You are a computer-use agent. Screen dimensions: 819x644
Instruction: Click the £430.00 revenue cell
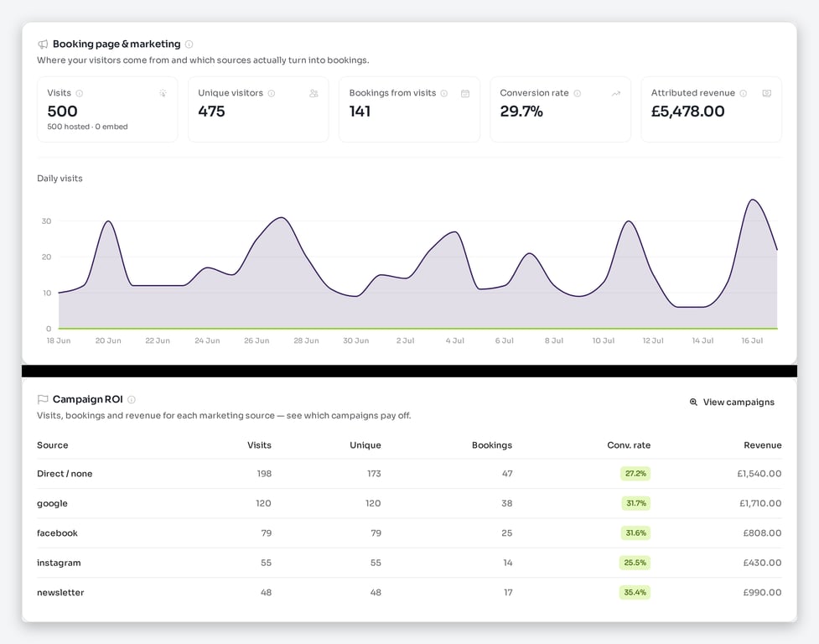click(762, 563)
